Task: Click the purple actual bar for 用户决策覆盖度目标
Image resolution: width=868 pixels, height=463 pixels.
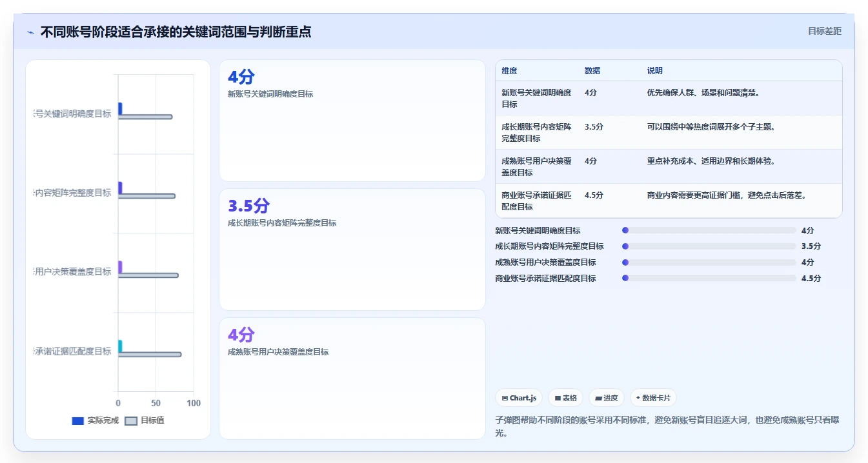Action: (x=120, y=267)
